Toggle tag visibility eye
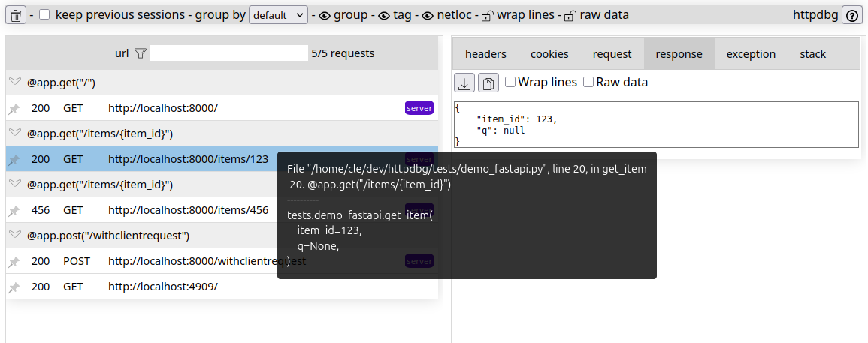 (384, 16)
